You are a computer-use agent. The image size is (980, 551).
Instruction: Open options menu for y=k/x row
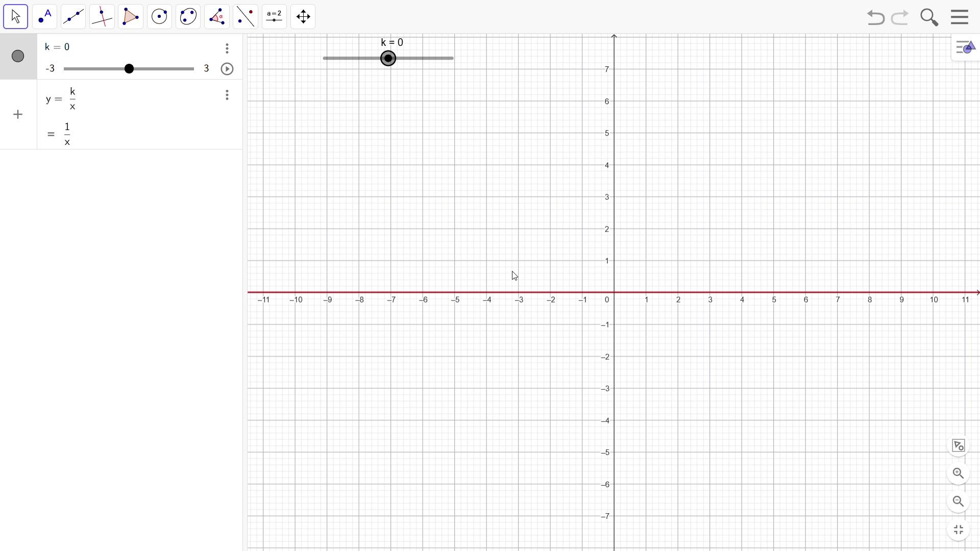227,95
